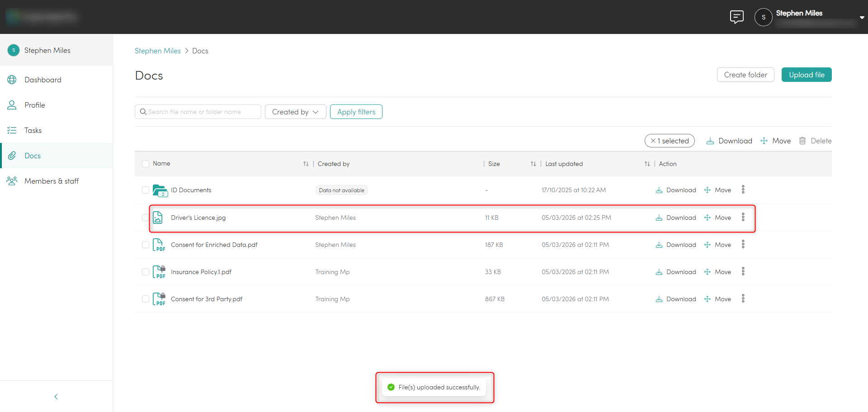Open more options for Consent for 3rd Party row
The height and width of the screenshot is (412, 868).
point(743,298)
